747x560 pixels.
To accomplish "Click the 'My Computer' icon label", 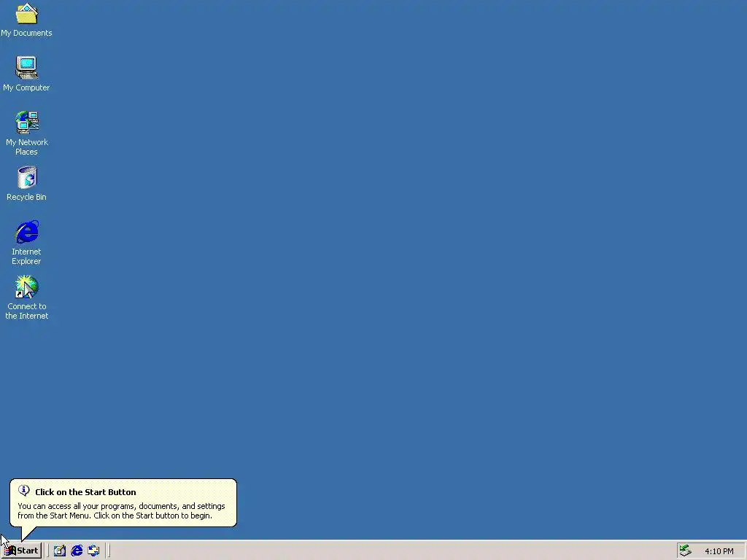I will click(x=27, y=87).
